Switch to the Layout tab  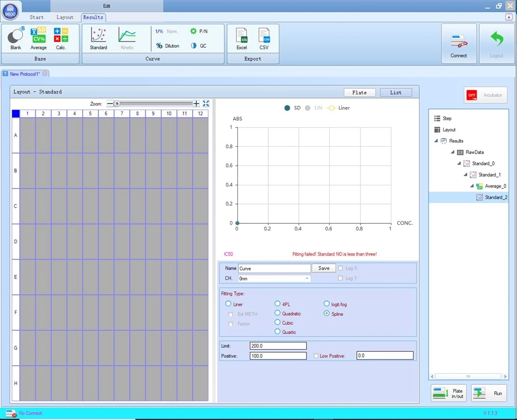pos(65,17)
